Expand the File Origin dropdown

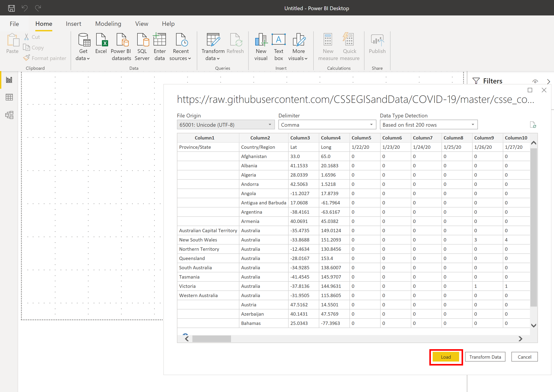pyautogui.click(x=226, y=125)
